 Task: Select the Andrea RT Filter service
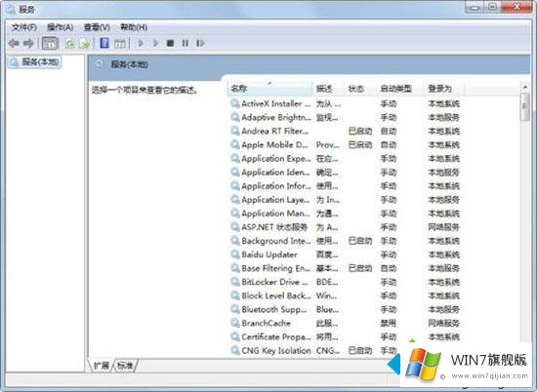pos(346,131)
